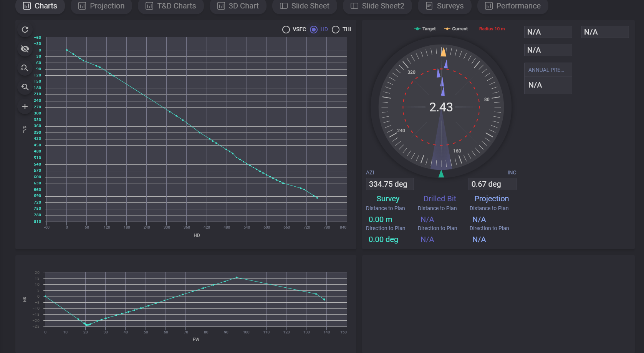
Task: Select the HD radio button
Action: point(314,30)
